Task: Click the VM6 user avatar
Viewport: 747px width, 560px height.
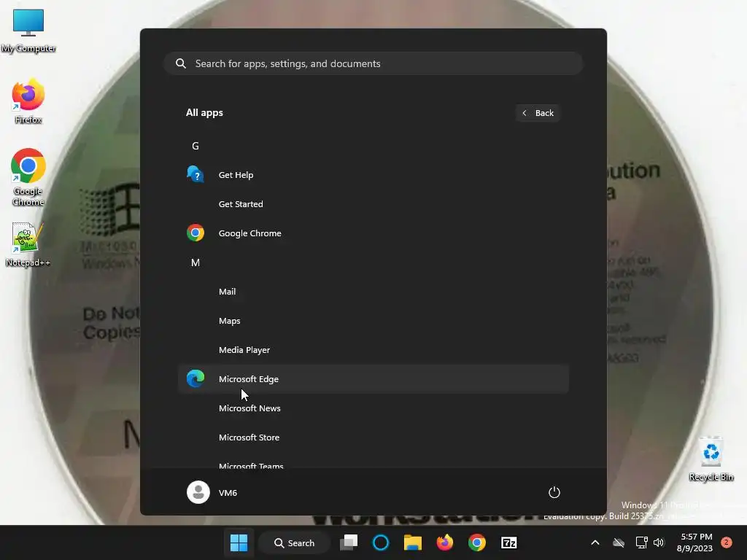Action: (198, 492)
